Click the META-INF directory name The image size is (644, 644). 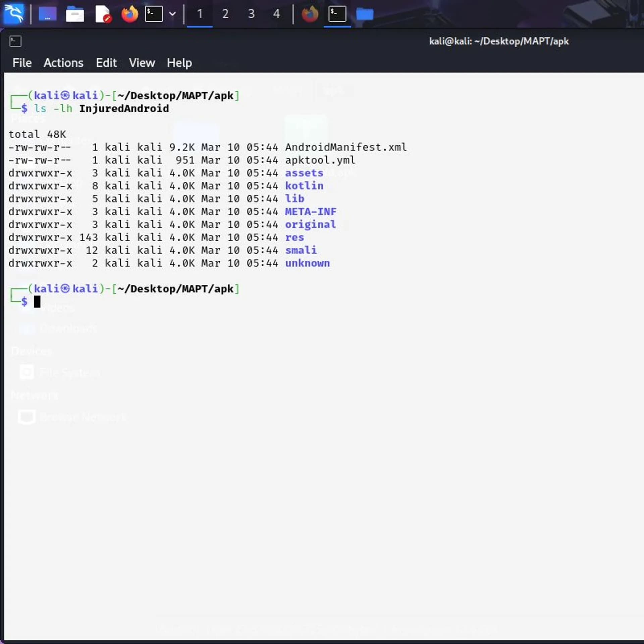[311, 211]
